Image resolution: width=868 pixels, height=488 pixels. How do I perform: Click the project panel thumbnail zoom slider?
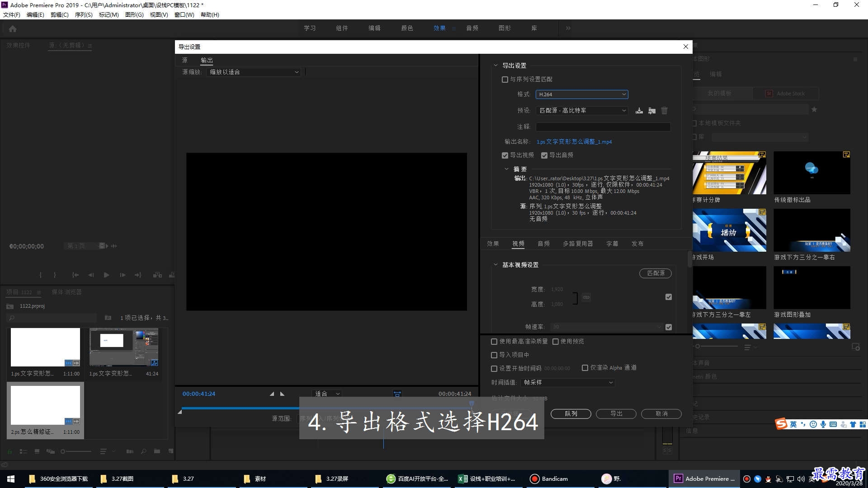(76, 451)
